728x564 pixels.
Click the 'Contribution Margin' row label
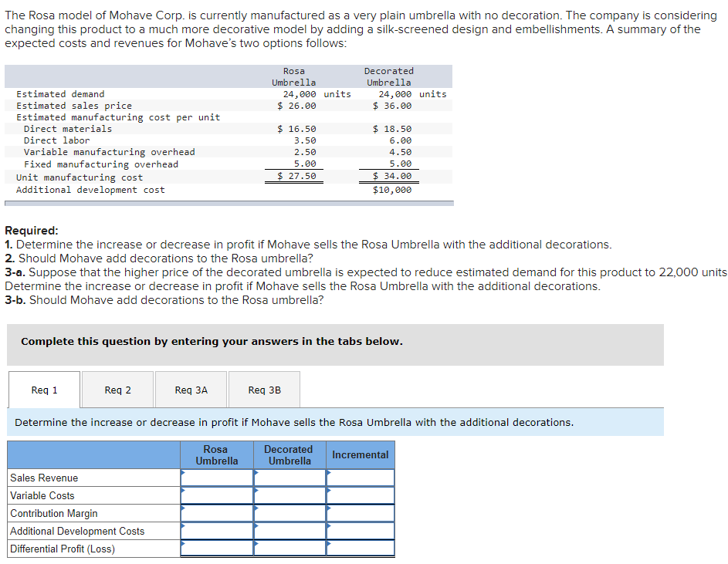(x=54, y=513)
